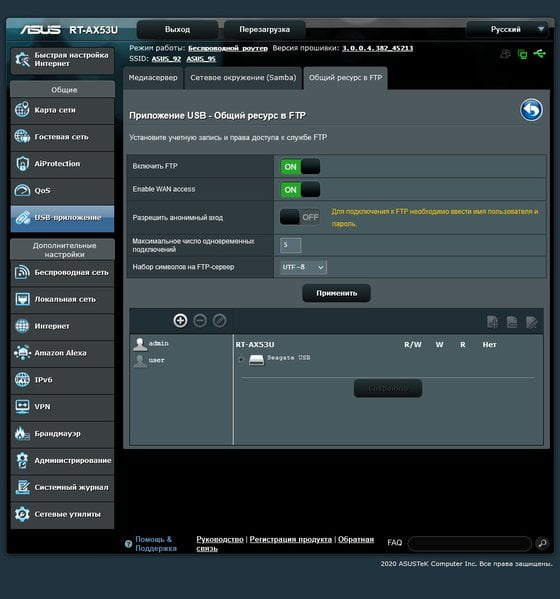Screen dimensions: 560x599
Task: Click the rename folder icon
Action: click(x=532, y=322)
